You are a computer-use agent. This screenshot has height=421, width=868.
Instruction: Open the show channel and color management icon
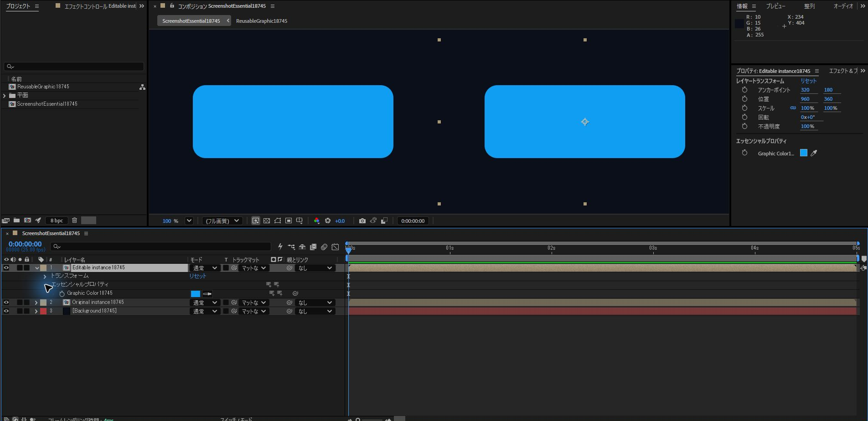pos(317,221)
